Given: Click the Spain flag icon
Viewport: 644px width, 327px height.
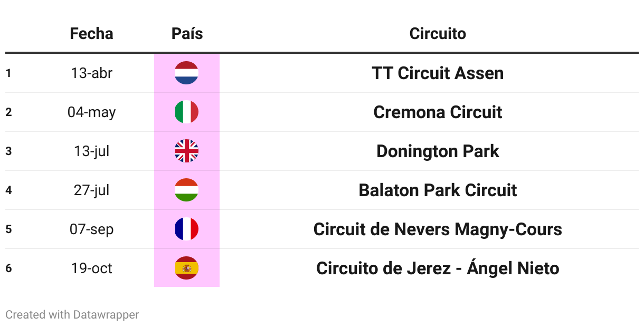Looking at the screenshot, I should coord(186,268).
